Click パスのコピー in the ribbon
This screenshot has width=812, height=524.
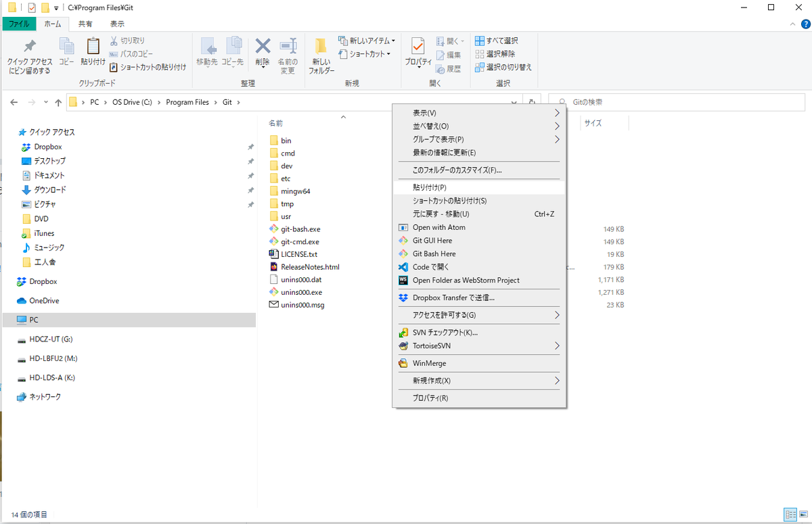131,54
